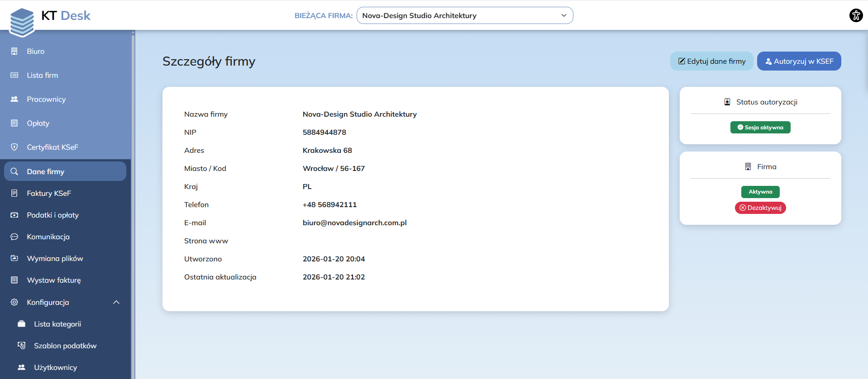This screenshot has height=379, width=868.
Task: Collapse the Konfiguracja section chevron
Action: click(x=116, y=302)
